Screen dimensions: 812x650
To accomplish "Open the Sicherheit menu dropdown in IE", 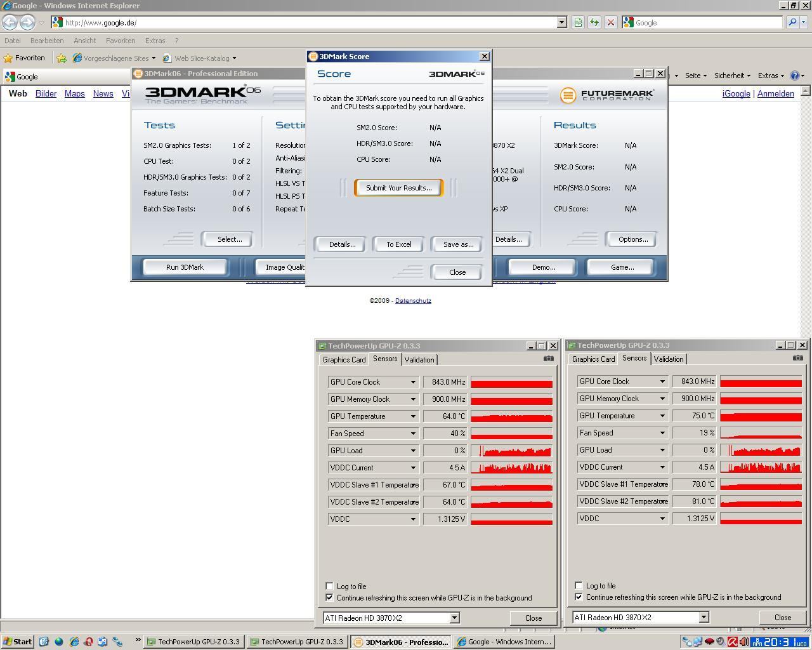I will point(732,76).
